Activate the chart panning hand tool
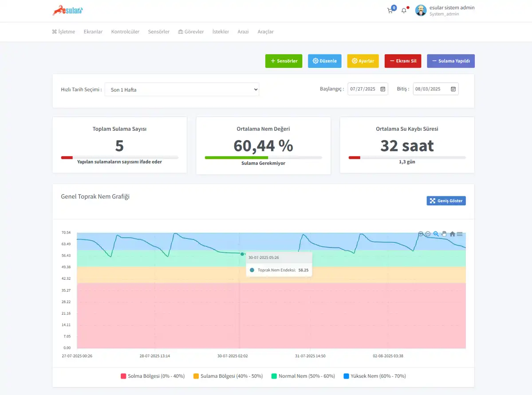 pos(444,234)
